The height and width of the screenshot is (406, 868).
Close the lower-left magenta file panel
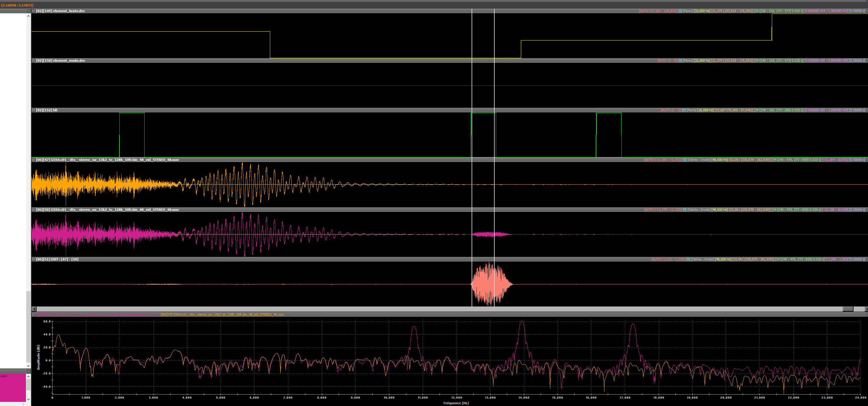pos(29,372)
